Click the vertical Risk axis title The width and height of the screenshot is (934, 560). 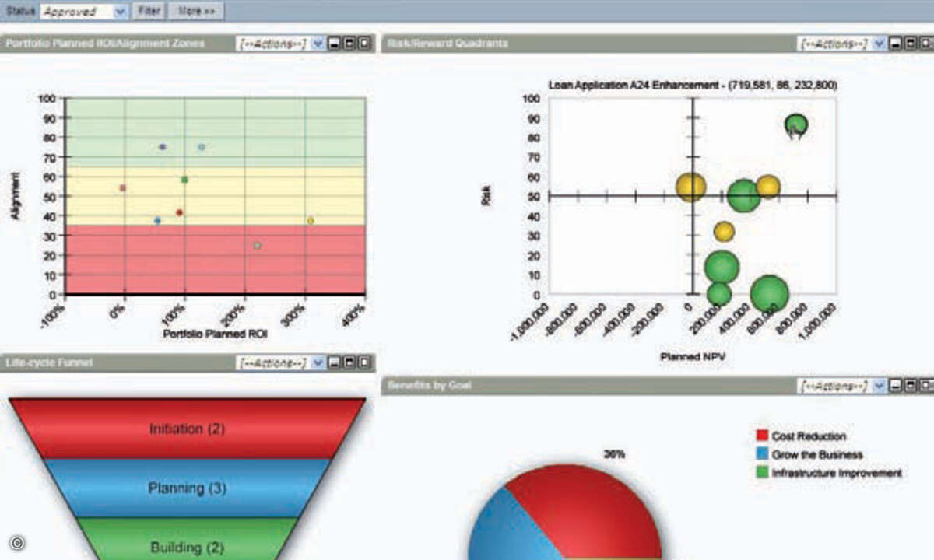point(486,195)
